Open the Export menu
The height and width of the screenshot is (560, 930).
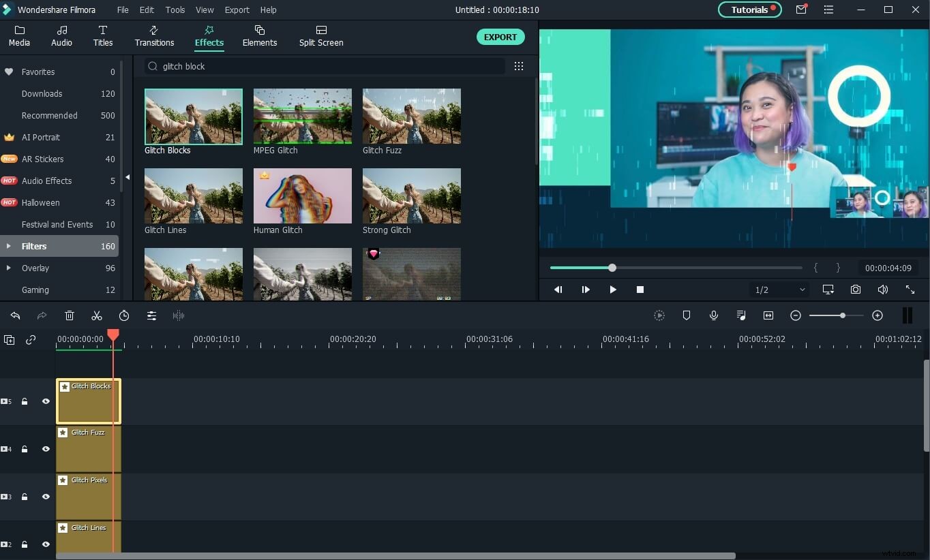(237, 10)
